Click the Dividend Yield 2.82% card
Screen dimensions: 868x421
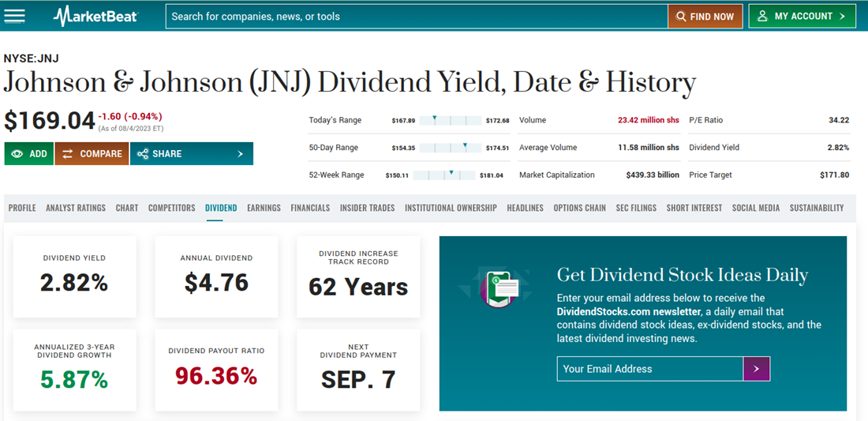[75, 277]
